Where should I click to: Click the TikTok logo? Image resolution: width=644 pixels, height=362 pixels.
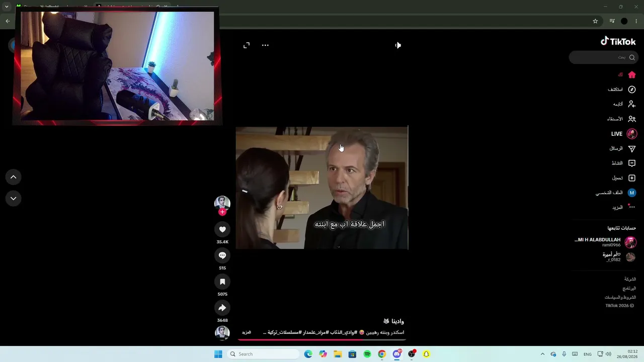pyautogui.click(x=618, y=42)
